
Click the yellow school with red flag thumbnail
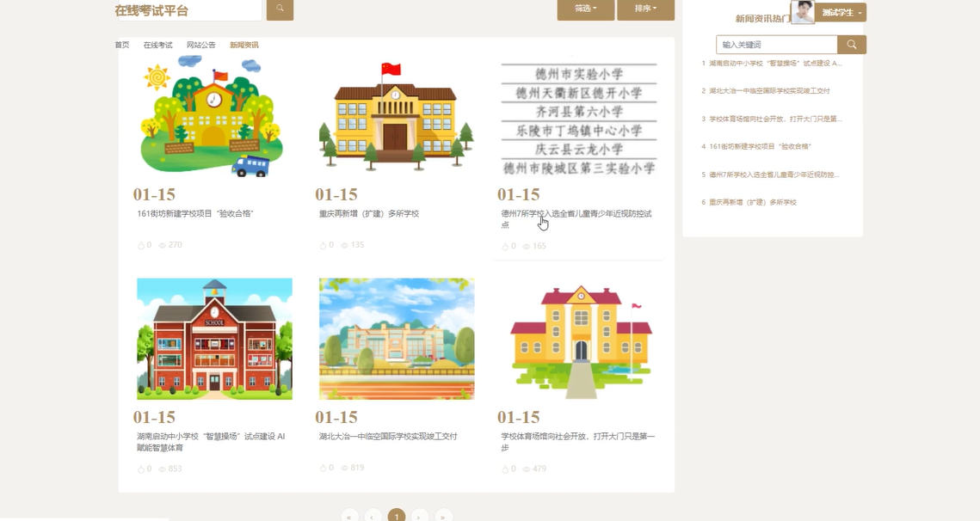point(397,116)
